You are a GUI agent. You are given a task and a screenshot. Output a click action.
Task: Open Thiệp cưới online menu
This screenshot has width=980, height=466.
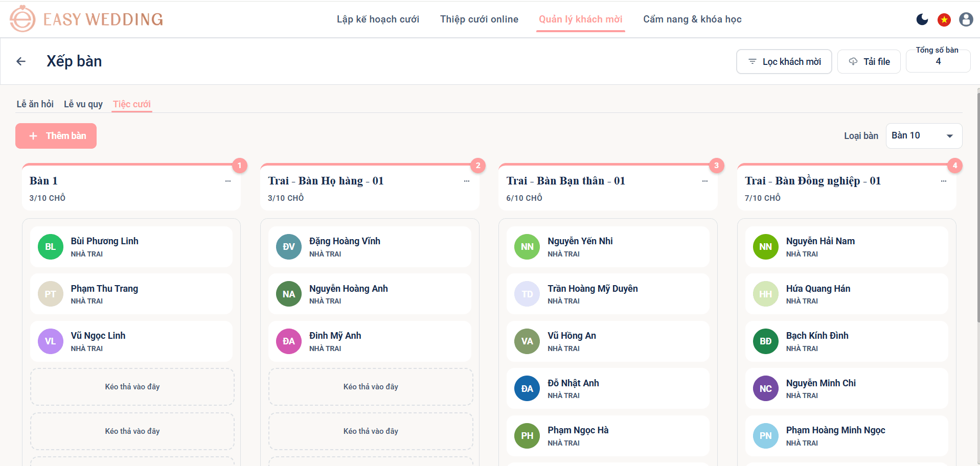(479, 19)
